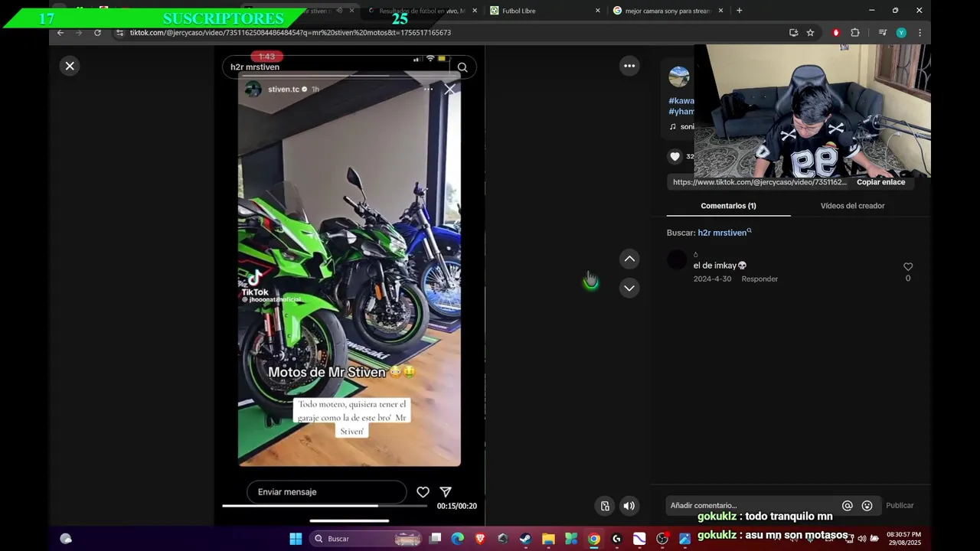
Task: Open File Explorer from the taskbar
Action: click(548, 539)
